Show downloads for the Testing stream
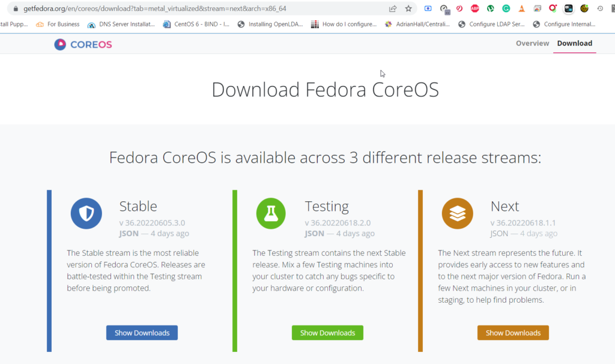The width and height of the screenshot is (615, 364). pyautogui.click(x=327, y=333)
